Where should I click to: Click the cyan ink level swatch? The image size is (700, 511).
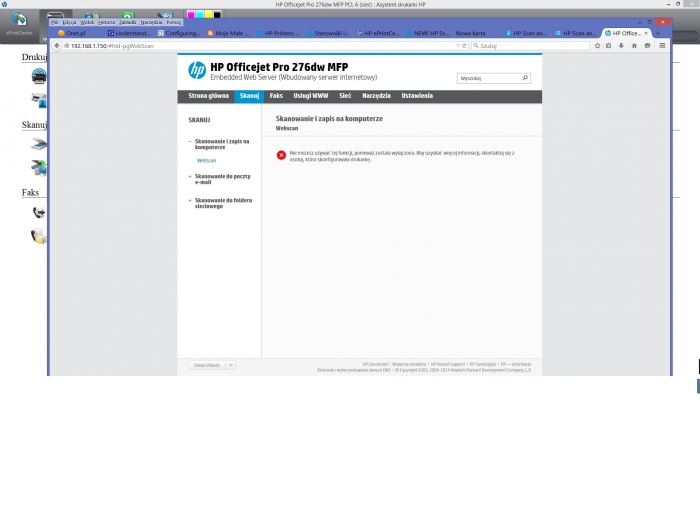point(200,14)
